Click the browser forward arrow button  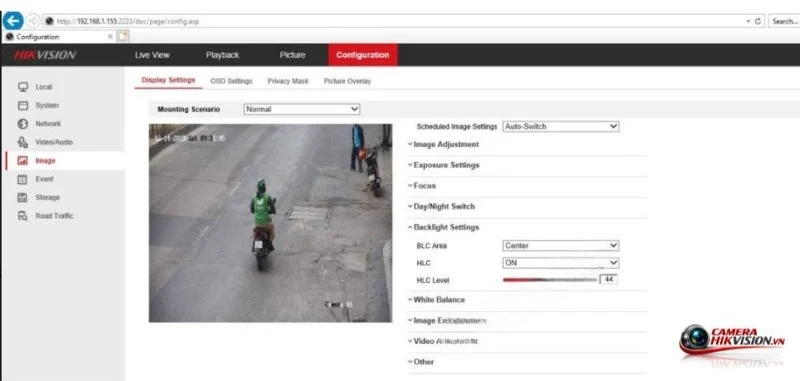pos(33,21)
